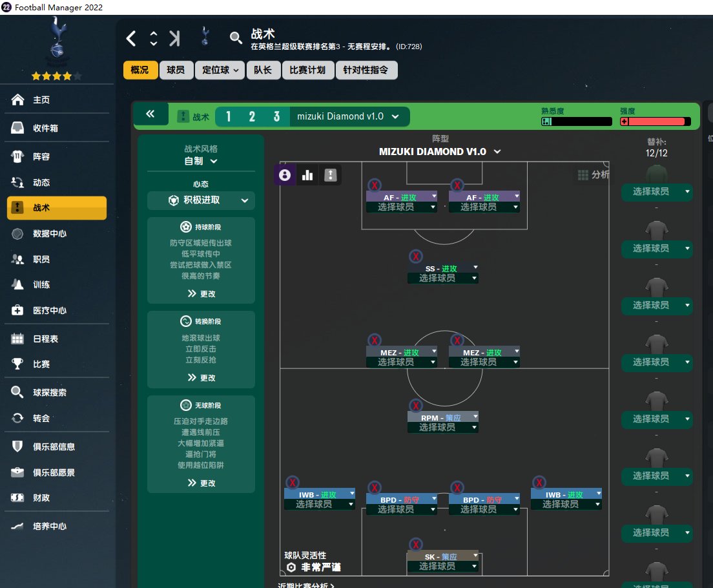The image size is (713, 588).
Task: Open the search magnifier icon
Action: [236, 37]
